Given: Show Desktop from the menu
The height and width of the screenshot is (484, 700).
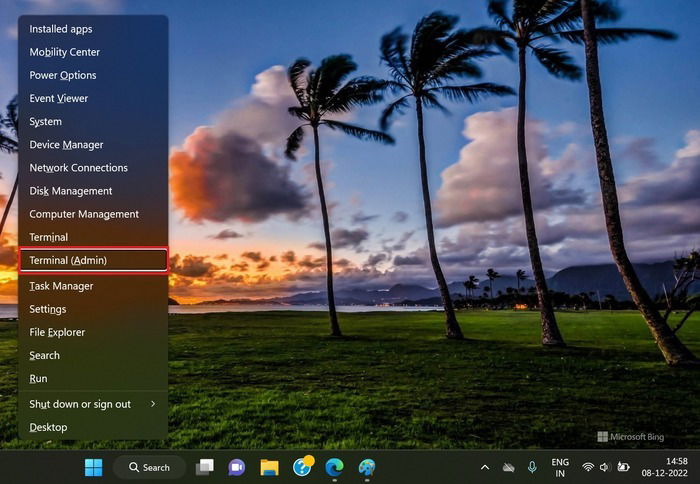Looking at the screenshot, I should click(93, 428).
